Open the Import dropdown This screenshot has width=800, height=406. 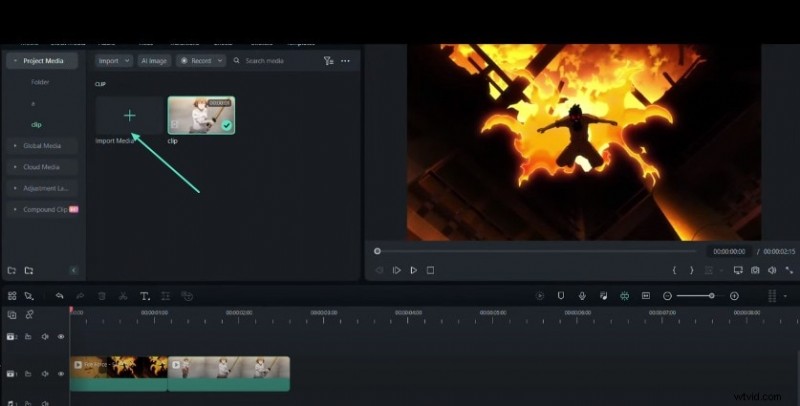point(114,61)
